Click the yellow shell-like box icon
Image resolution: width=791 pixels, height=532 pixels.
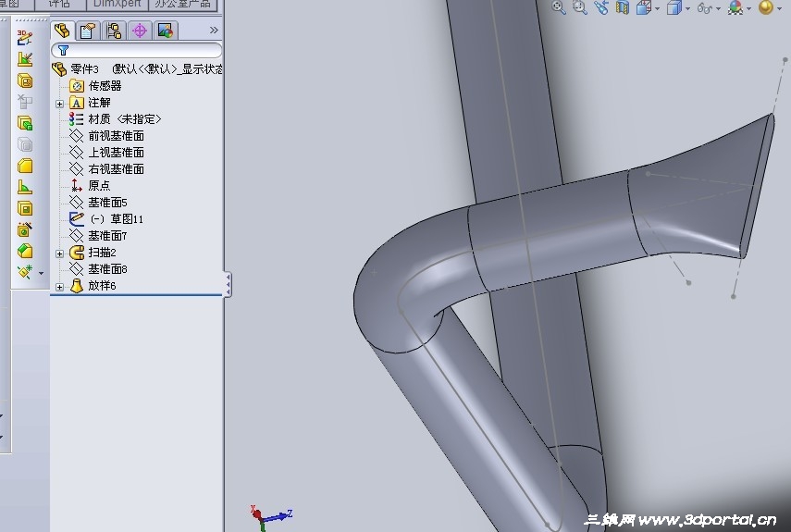(x=25, y=208)
